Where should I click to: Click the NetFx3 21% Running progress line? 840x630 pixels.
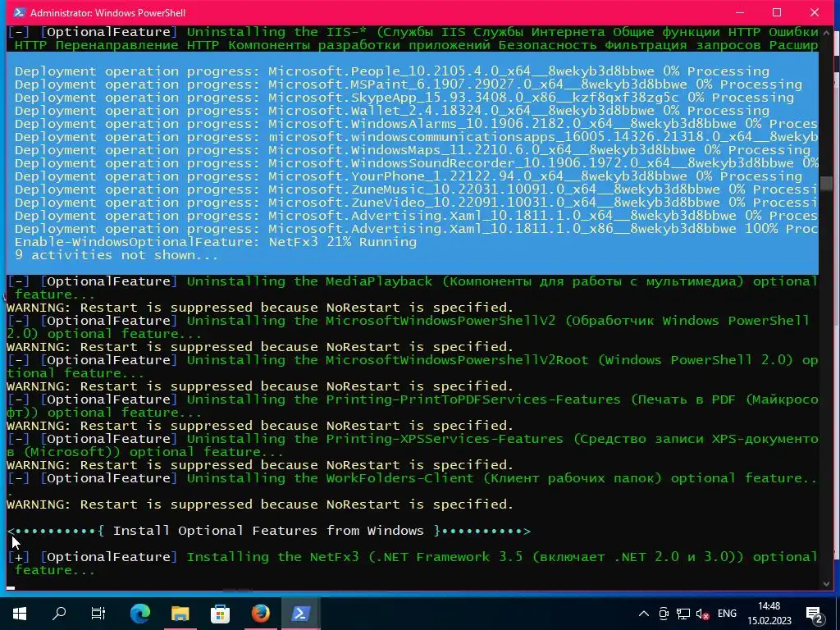point(216,242)
